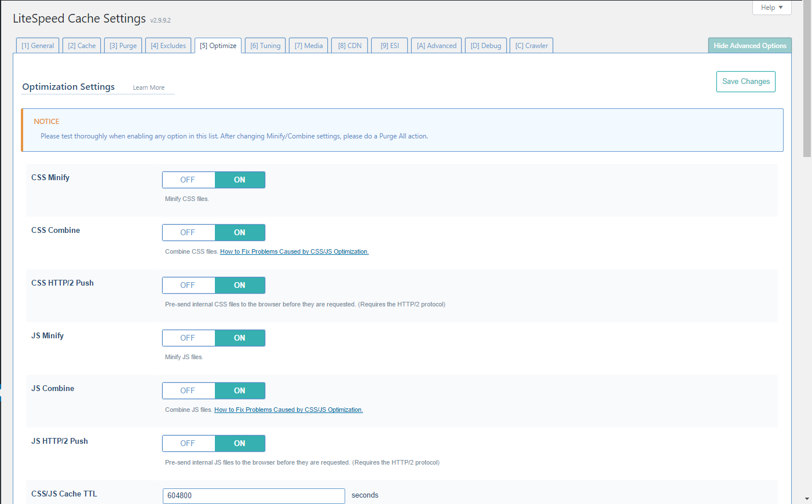Enable CSS HTTP/2 Push with ON
This screenshot has height=504, width=812.
(240, 286)
